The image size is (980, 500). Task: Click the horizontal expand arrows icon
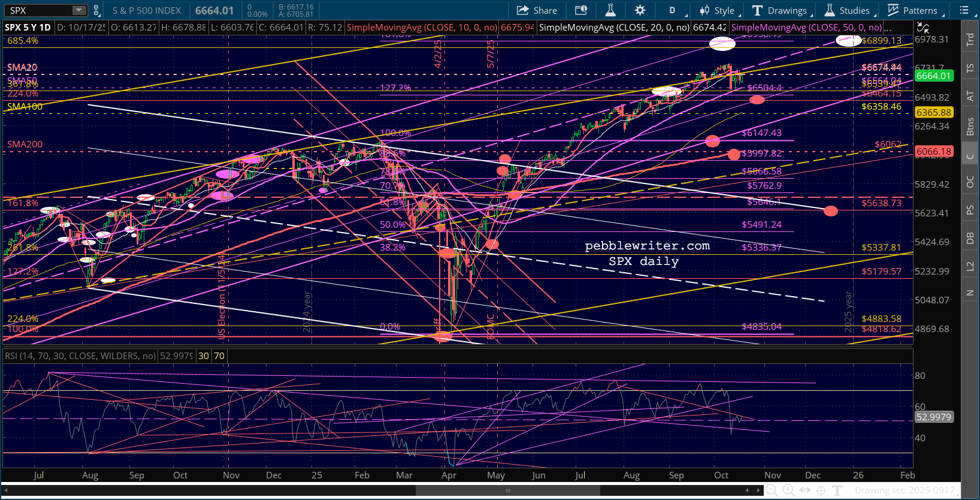[x=805, y=490]
